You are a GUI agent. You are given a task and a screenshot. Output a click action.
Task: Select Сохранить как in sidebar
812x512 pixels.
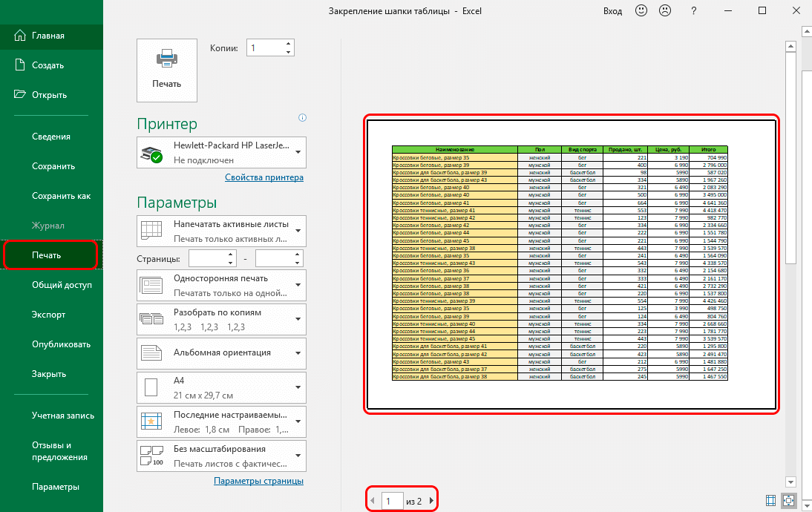click(x=62, y=196)
